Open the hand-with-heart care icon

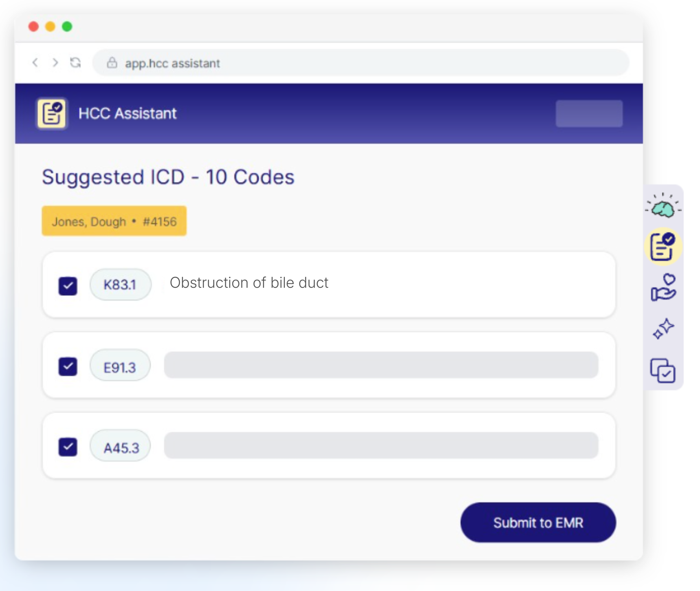click(663, 288)
